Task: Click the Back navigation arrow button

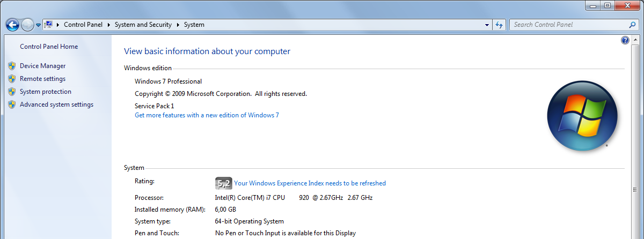Action: [12, 25]
